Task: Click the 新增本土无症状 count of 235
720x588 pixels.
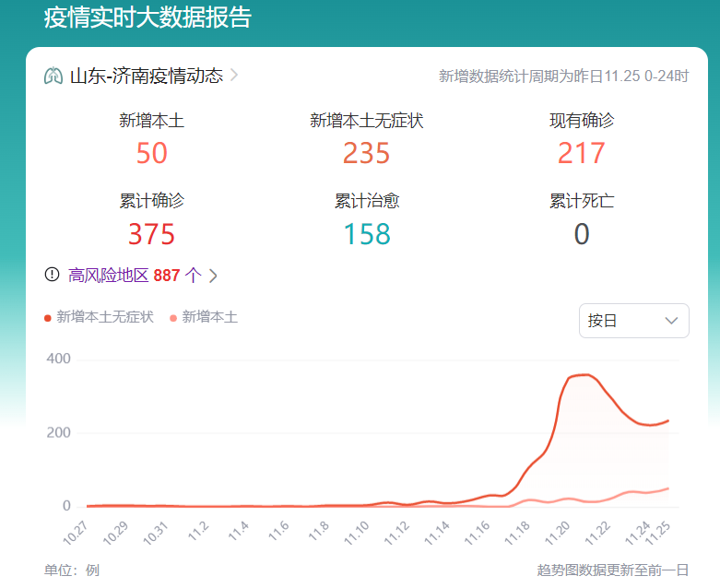Action: (x=367, y=153)
